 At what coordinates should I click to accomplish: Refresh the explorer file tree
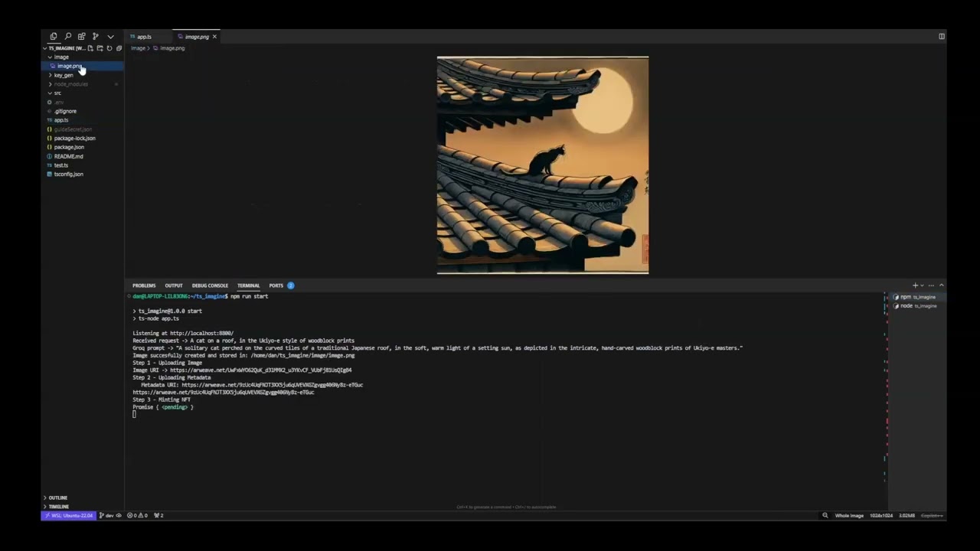(109, 48)
